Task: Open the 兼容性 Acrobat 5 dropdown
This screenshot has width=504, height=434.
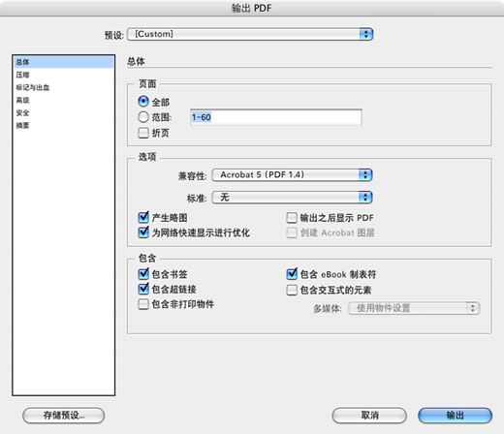Action: (x=292, y=174)
